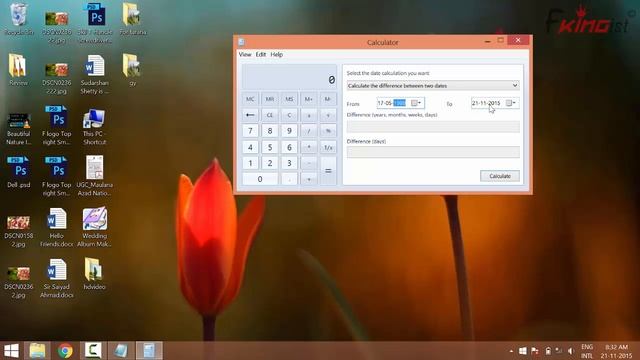Viewport: 640px width, 360px height.
Task: Click the Calculator taskbar button
Action: pos(149,351)
